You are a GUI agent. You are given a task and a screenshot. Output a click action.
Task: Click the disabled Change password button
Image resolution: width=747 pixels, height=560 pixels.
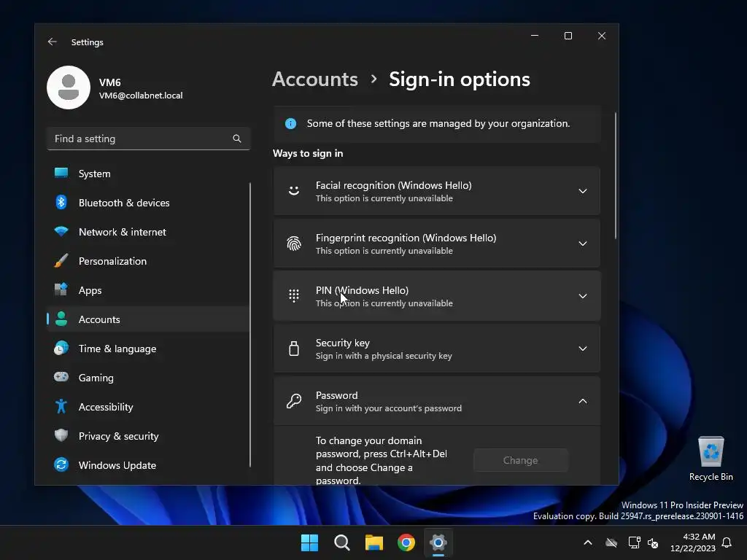520,460
